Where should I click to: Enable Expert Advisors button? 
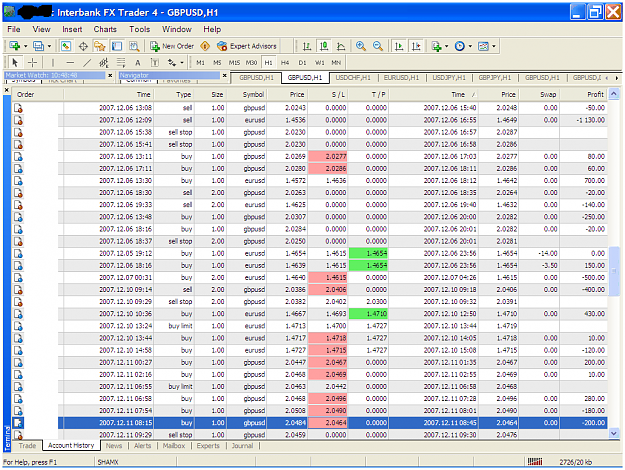click(247, 46)
